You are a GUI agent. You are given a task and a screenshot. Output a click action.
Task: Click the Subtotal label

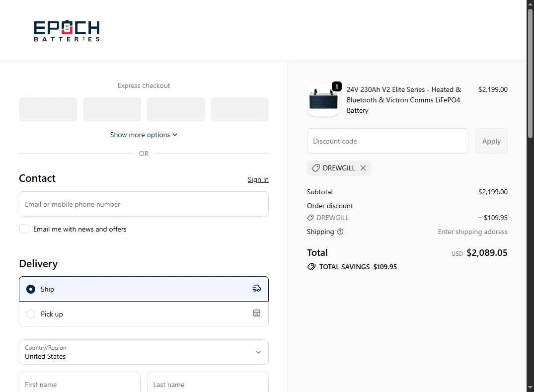point(319,192)
